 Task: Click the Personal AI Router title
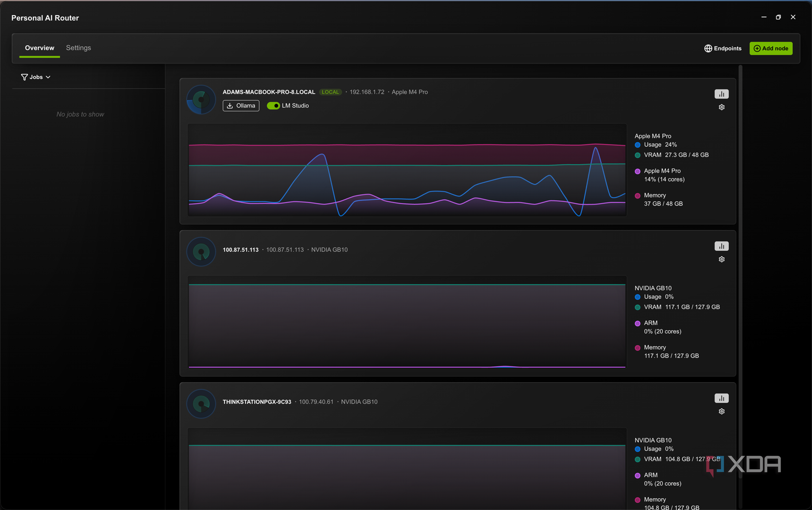pyautogui.click(x=45, y=18)
